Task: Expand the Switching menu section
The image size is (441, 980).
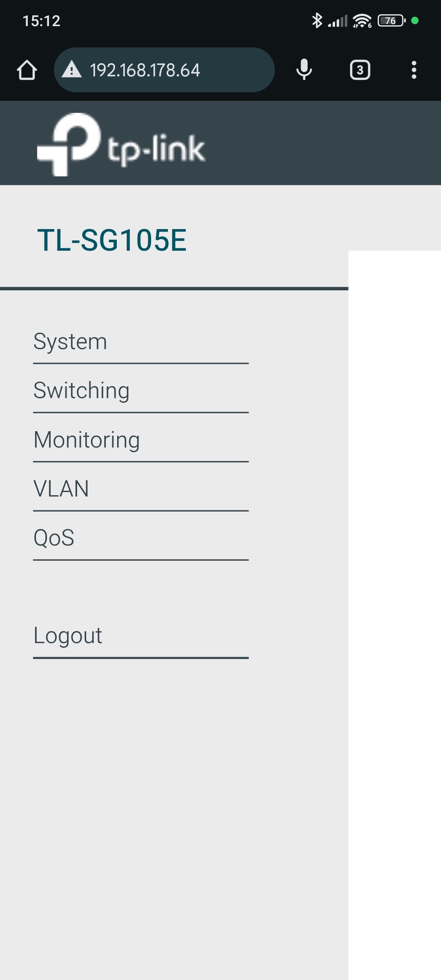Action: tap(141, 391)
